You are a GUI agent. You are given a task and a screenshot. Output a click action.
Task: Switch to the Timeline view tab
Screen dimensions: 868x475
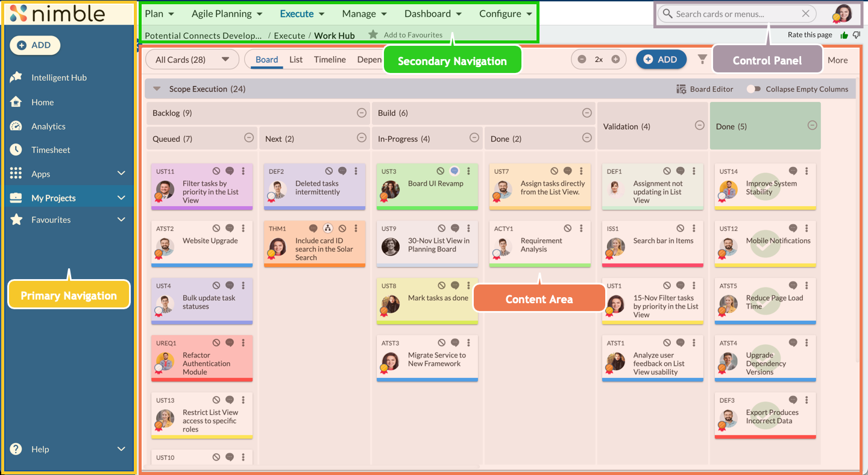(x=330, y=60)
